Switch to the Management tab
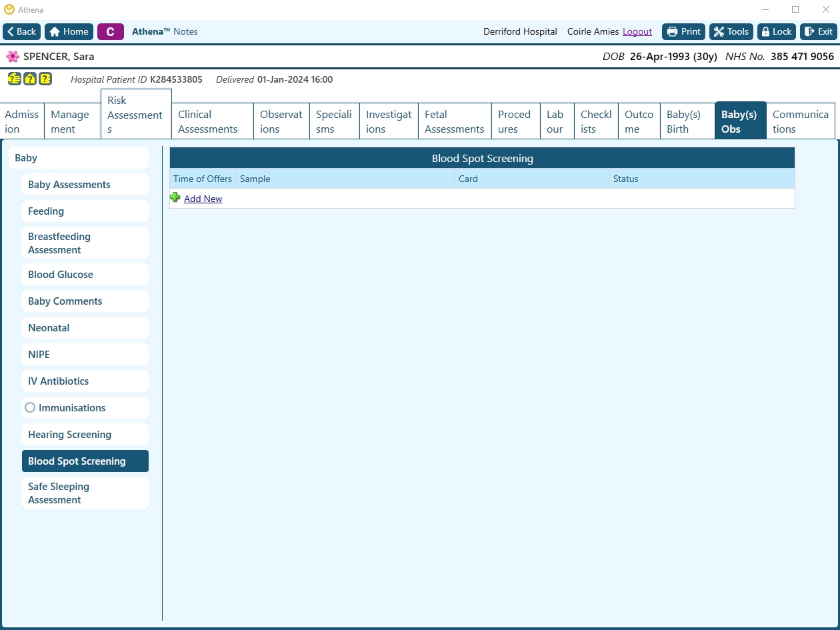 point(72,121)
